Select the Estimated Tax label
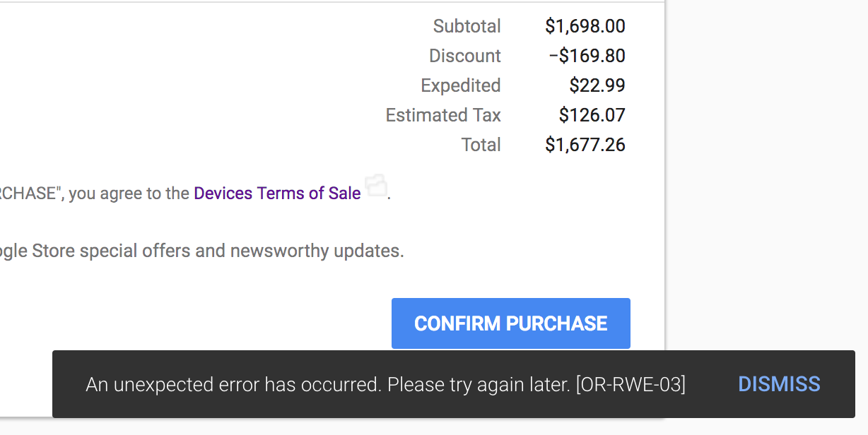 pos(443,115)
